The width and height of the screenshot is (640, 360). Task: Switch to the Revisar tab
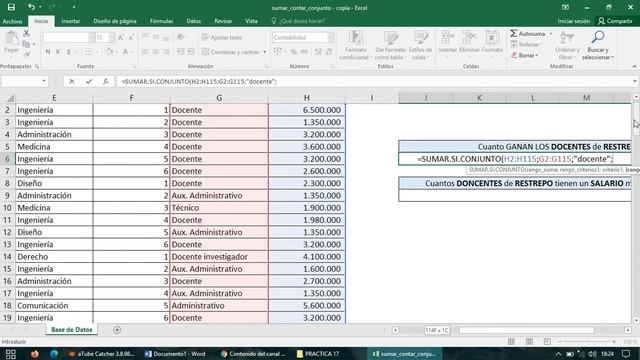[223, 21]
